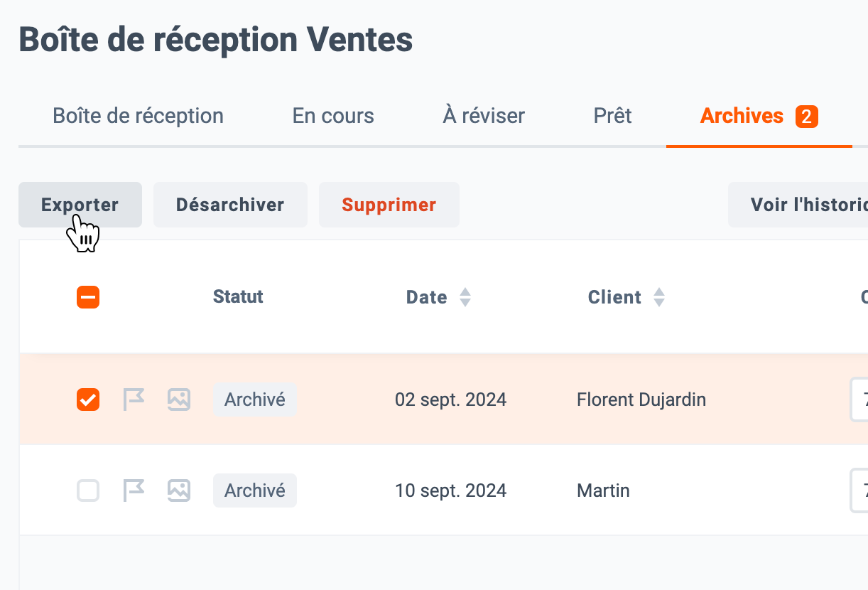
Task: Click Archivé status tag for Martin
Action: click(255, 490)
